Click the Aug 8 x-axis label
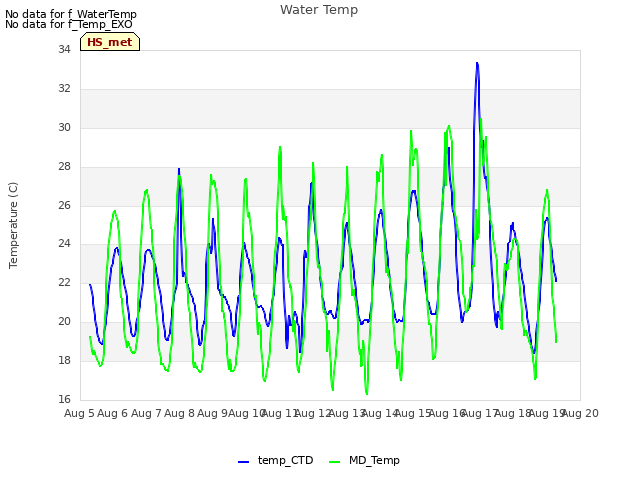Screen dimensions: 640x480 [x=179, y=413]
